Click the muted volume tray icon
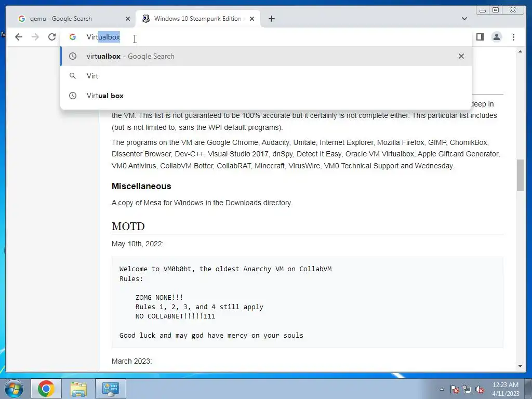The image size is (532, 399). point(480,389)
